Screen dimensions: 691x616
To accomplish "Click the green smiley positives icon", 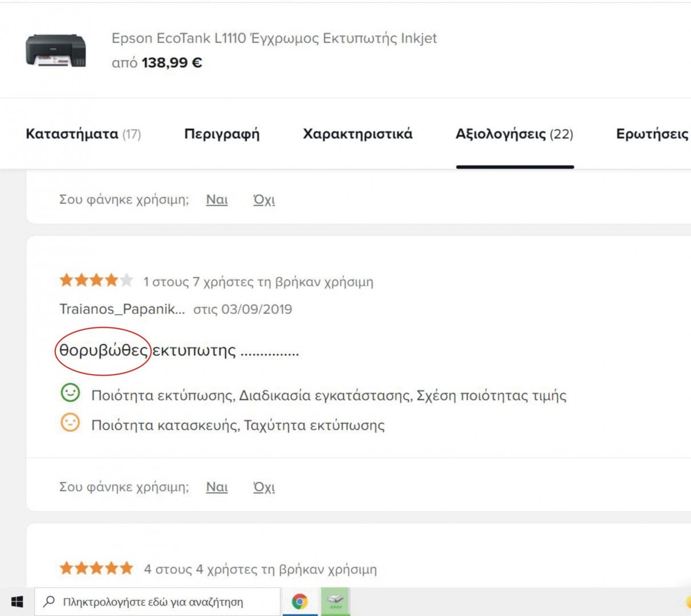I will [71, 392].
